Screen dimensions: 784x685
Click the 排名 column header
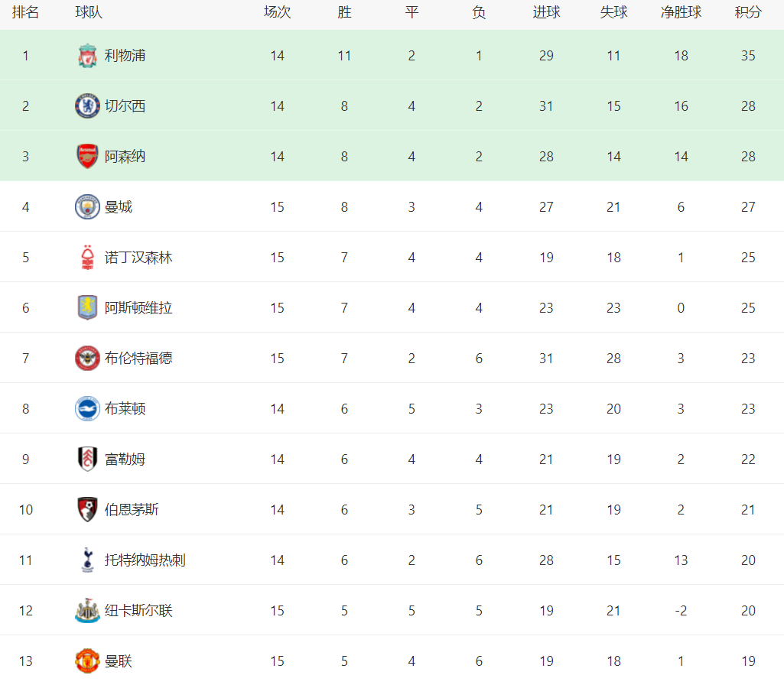(x=25, y=13)
